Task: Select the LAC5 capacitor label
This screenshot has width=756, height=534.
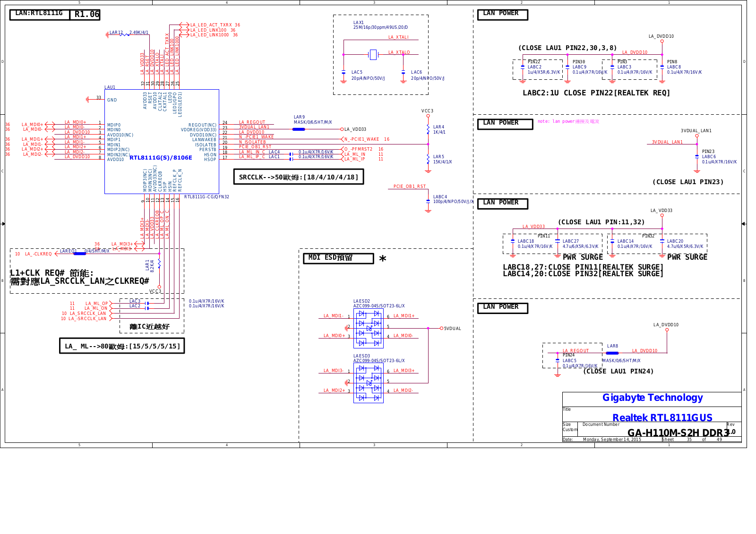Action: [x=357, y=73]
